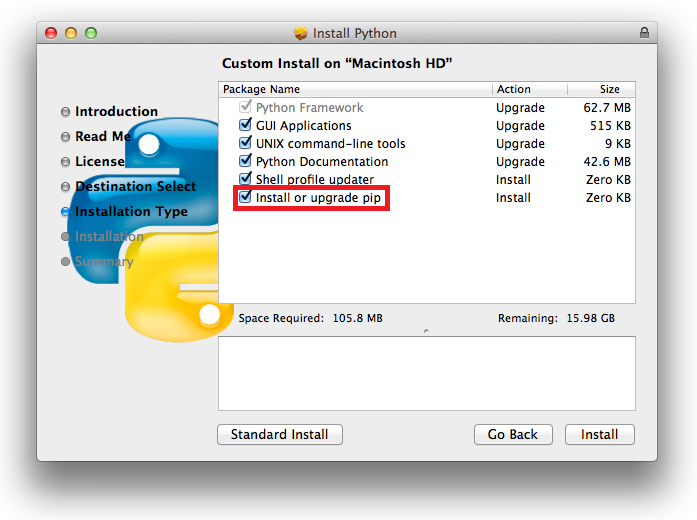
Task: Click the greyed-out Summary step
Action: (x=97, y=261)
